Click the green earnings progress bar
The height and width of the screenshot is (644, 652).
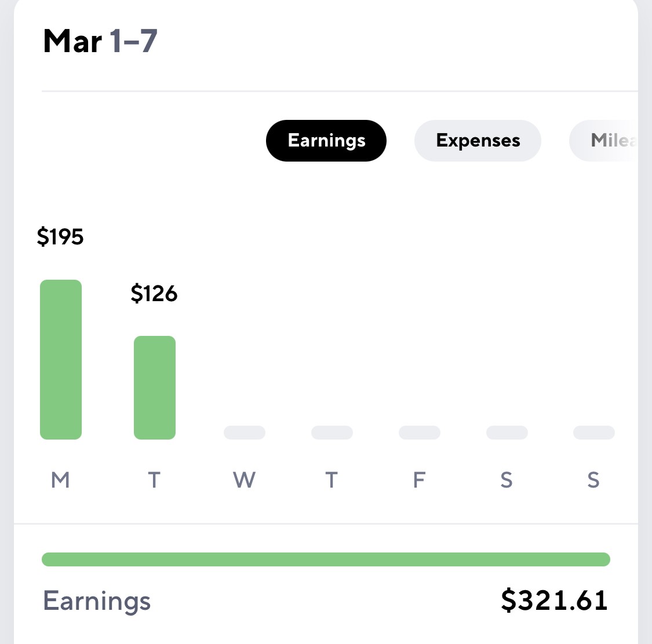[326, 559]
